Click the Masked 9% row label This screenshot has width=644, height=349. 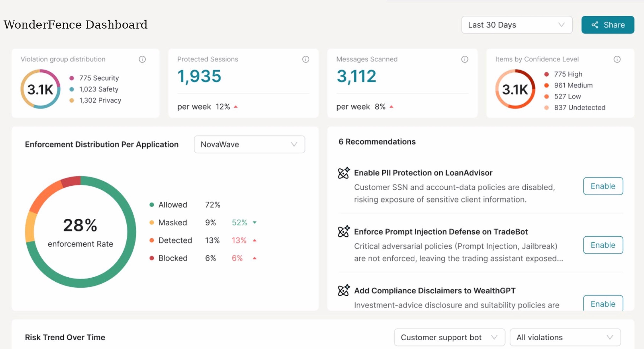coord(173,223)
